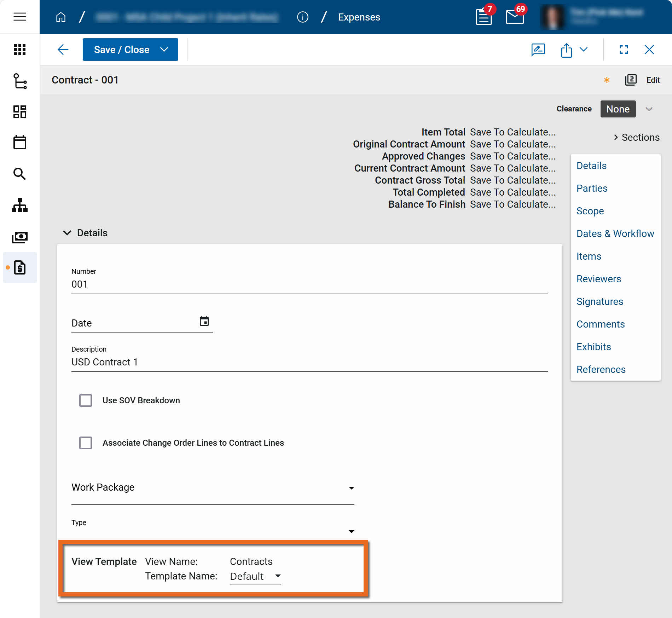Image resolution: width=672 pixels, height=618 pixels.
Task: Open the mail inbox with 69 notifications
Action: pyautogui.click(x=515, y=17)
